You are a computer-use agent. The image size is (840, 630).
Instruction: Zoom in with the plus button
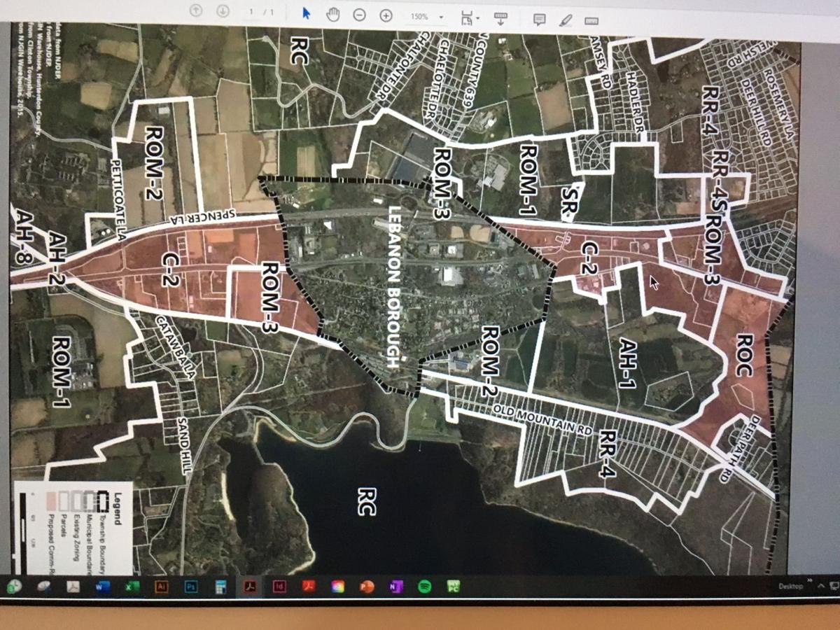(x=386, y=15)
